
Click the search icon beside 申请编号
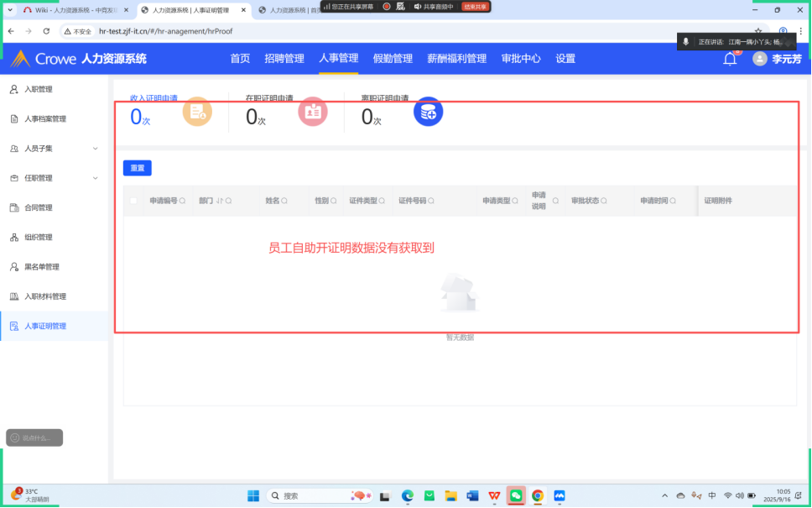(x=182, y=201)
